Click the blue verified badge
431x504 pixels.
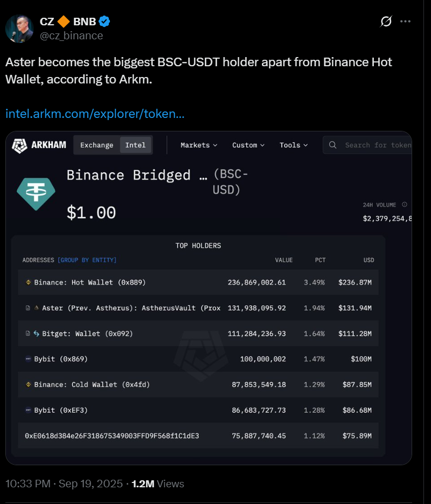click(105, 22)
